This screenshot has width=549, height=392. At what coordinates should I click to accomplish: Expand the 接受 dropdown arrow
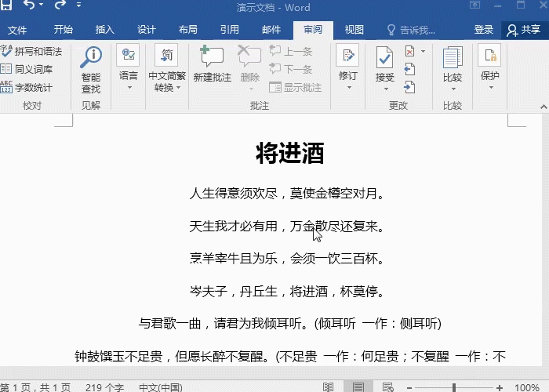[x=386, y=89]
